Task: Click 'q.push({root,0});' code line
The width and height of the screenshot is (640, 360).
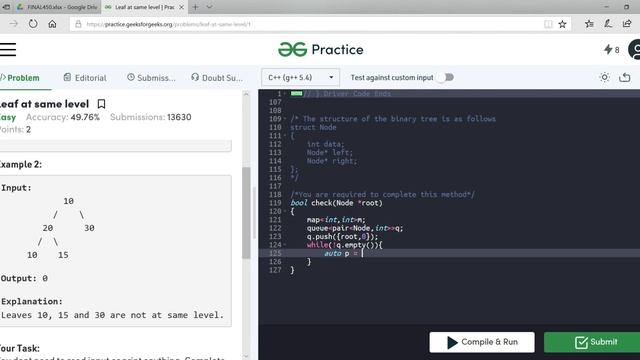Action: coord(342,236)
